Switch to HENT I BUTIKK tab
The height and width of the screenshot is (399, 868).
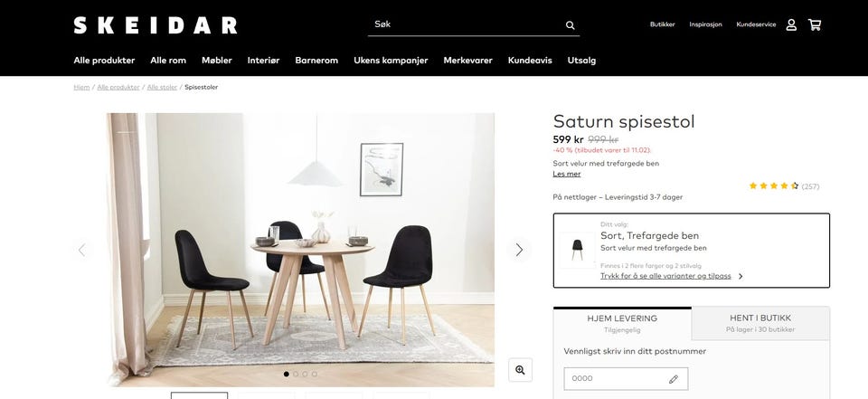click(x=760, y=323)
